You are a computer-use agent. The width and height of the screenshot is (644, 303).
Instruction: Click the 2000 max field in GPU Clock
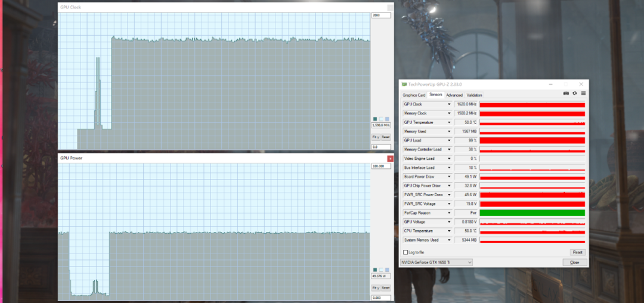click(x=381, y=15)
